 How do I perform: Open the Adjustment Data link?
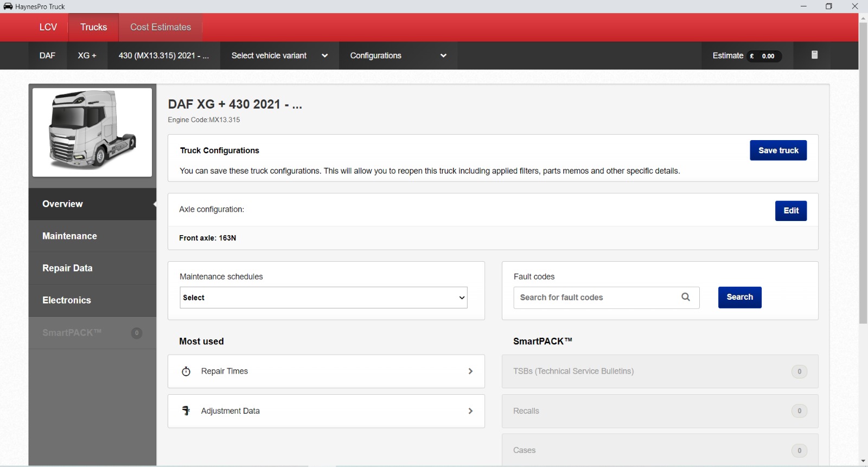point(326,411)
